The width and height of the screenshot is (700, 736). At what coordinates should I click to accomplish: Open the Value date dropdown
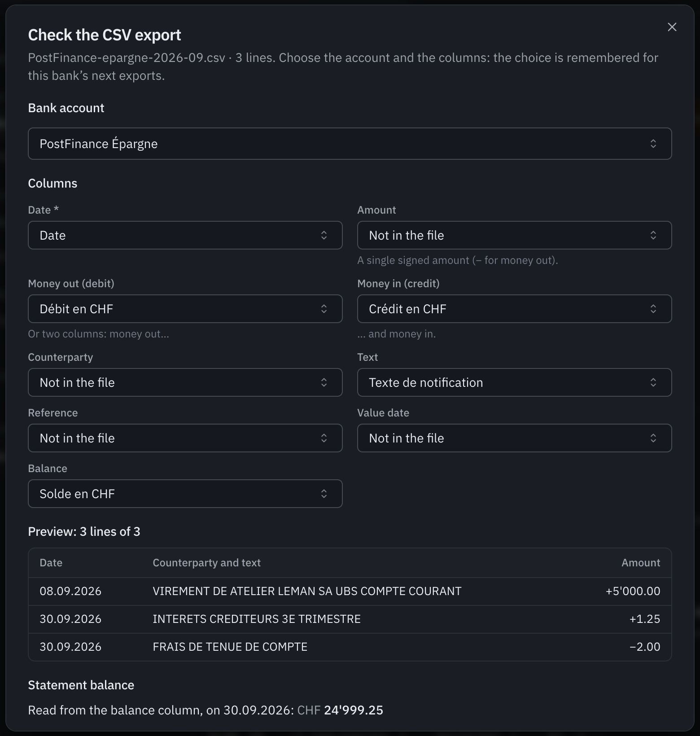514,438
